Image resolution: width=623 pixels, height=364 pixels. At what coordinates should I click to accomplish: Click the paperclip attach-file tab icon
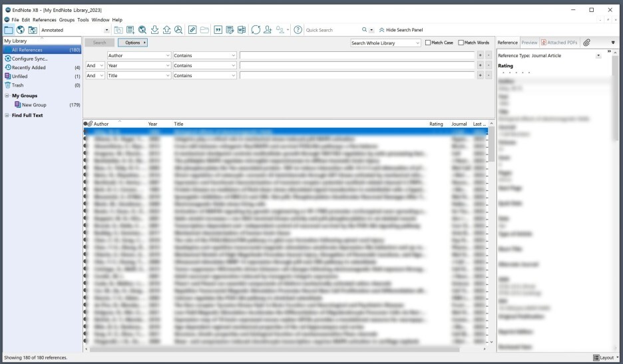(586, 42)
